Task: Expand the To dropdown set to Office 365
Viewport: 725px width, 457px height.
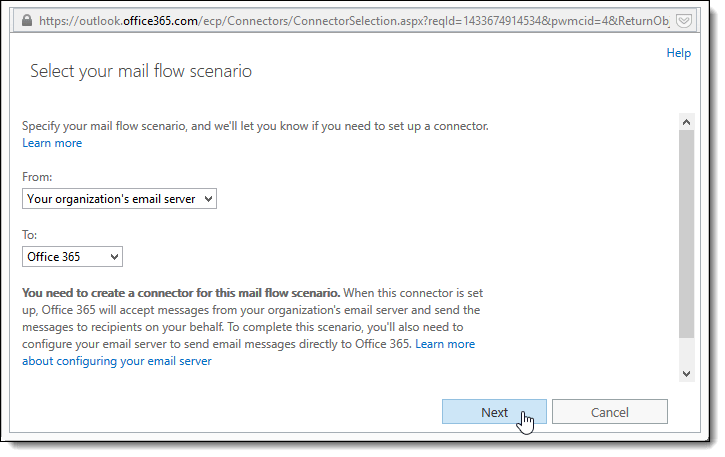Action: (72, 257)
